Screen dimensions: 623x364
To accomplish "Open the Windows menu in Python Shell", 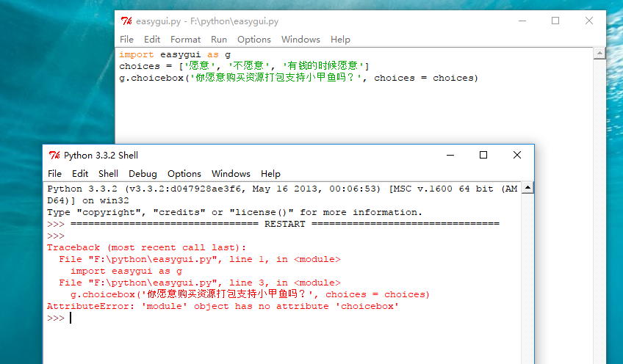I will (231, 174).
